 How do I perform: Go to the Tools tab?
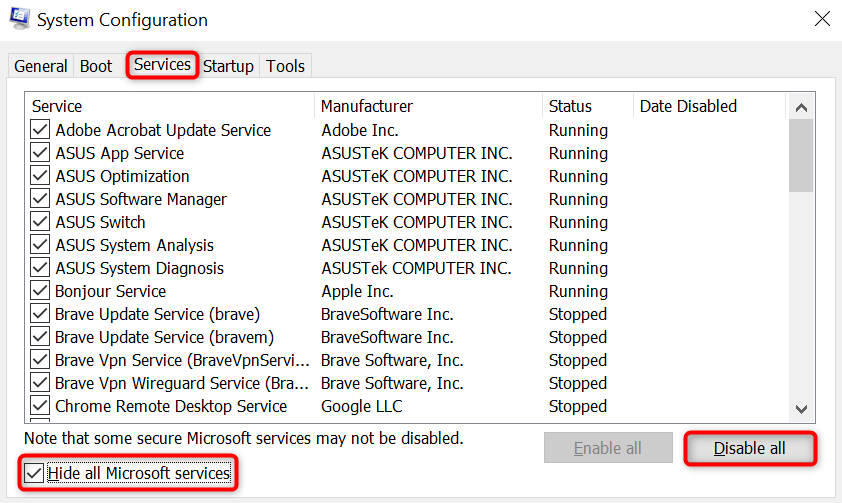point(285,66)
